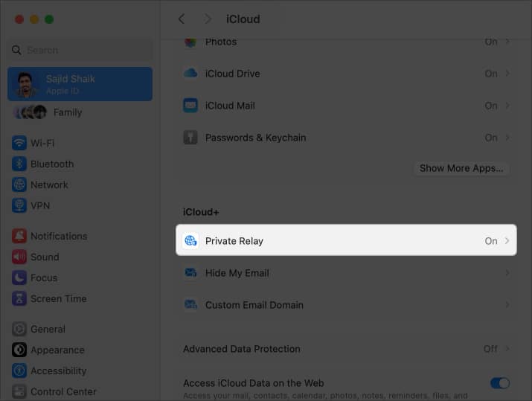Click the On status for Private Relay
This screenshot has width=532, height=401.
pyautogui.click(x=491, y=241)
